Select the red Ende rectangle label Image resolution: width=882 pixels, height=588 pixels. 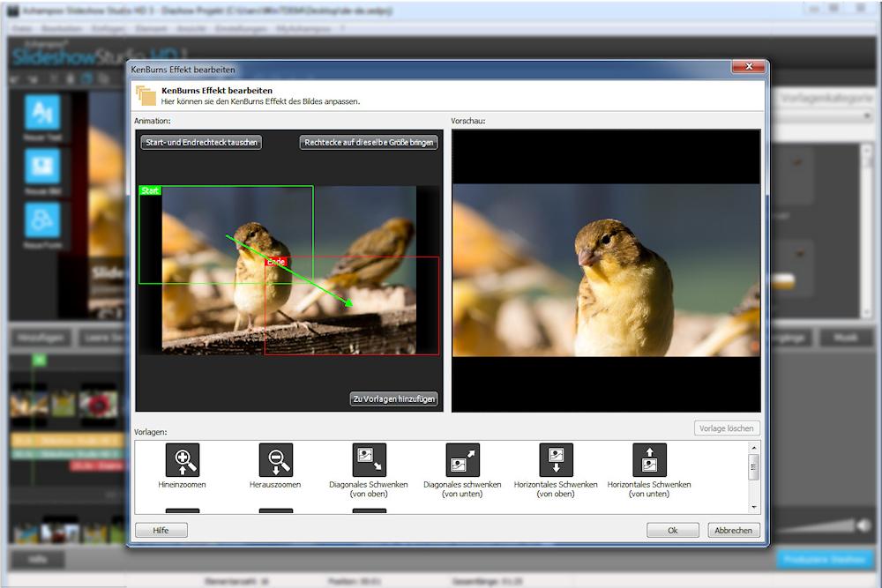point(277,262)
